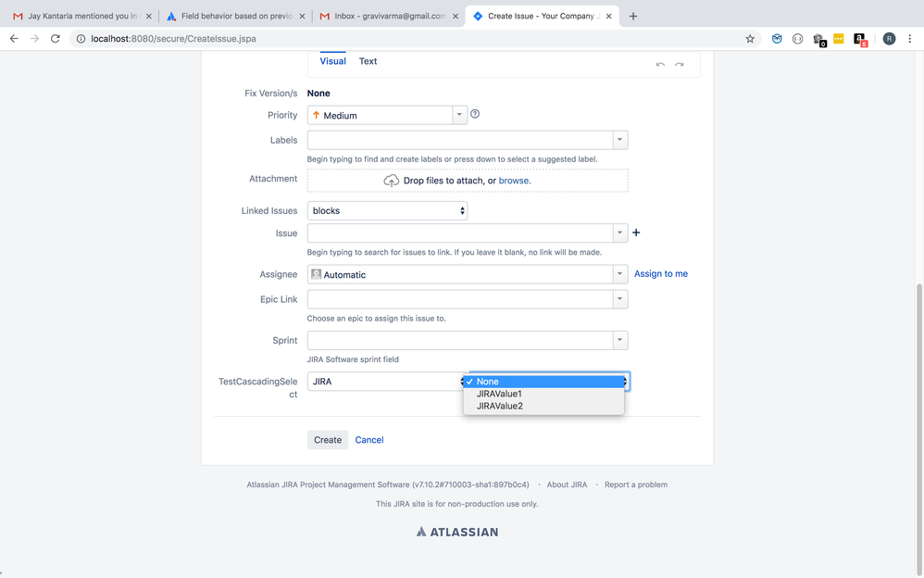The image size is (924, 578).
Task: Click plus icon next to Issue field
Action: pos(636,232)
